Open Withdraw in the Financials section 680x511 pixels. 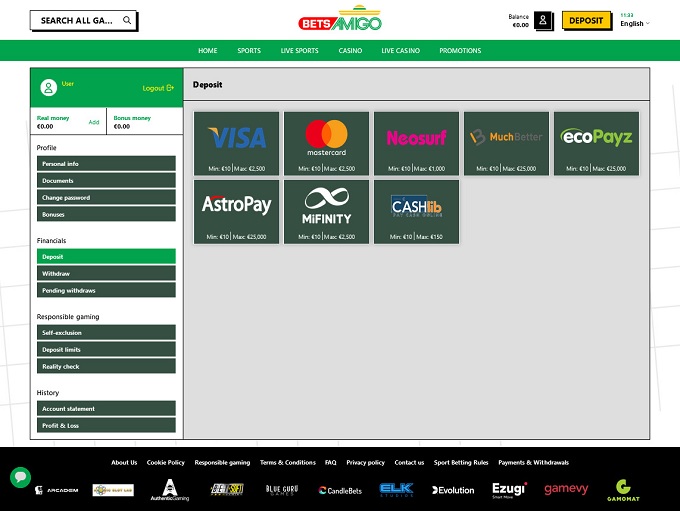pyautogui.click(x=106, y=273)
